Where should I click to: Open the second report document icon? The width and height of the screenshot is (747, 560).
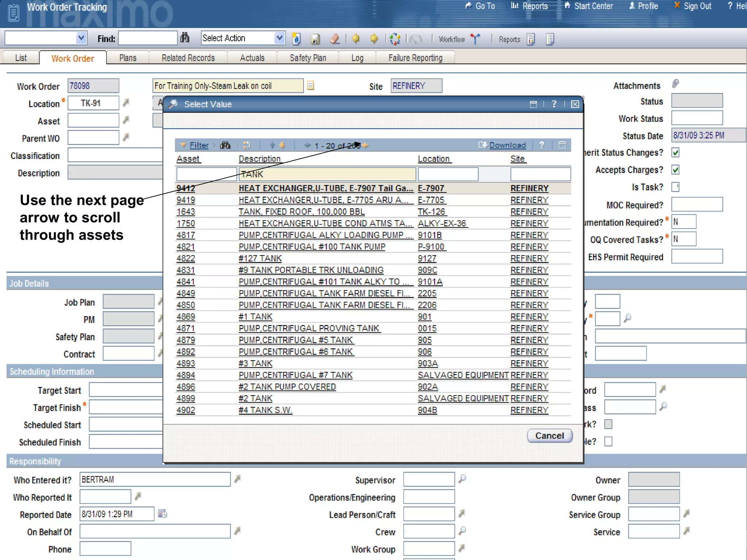550,39
